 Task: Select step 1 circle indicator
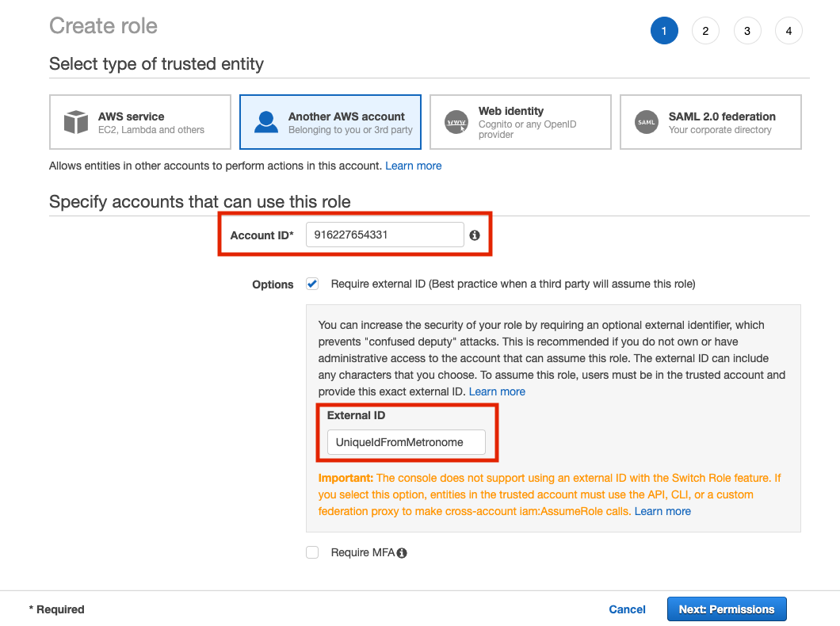coord(664,31)
